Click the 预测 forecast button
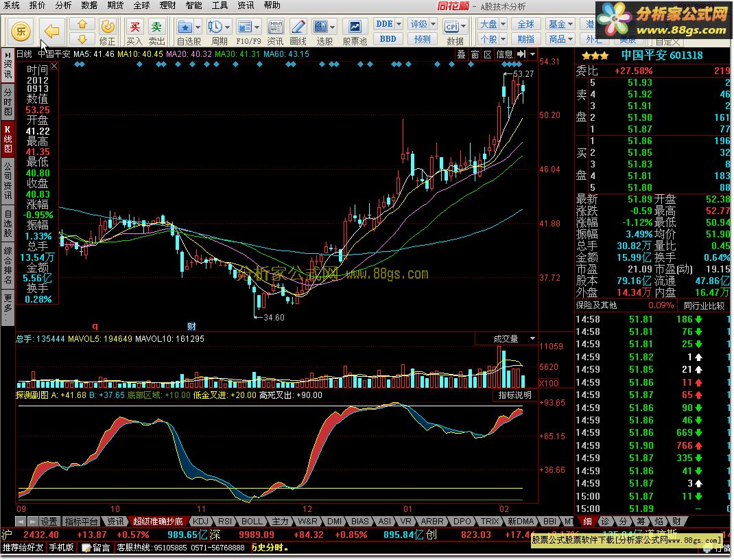 423,39
